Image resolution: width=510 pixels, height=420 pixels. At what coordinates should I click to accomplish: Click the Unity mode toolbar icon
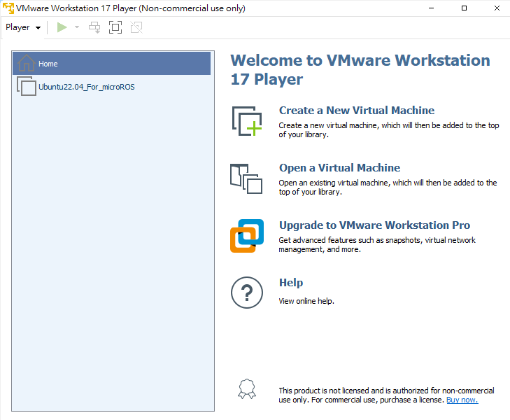[x=136, y=27]
